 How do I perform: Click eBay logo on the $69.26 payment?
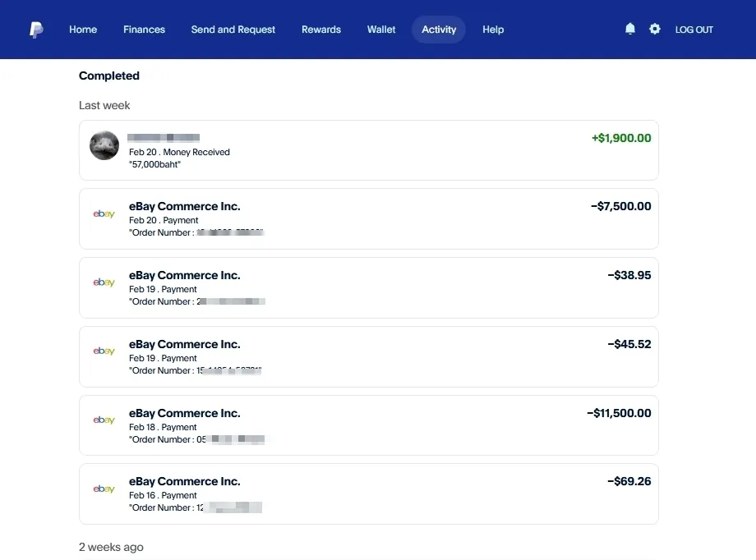click(x=104, y=489)
